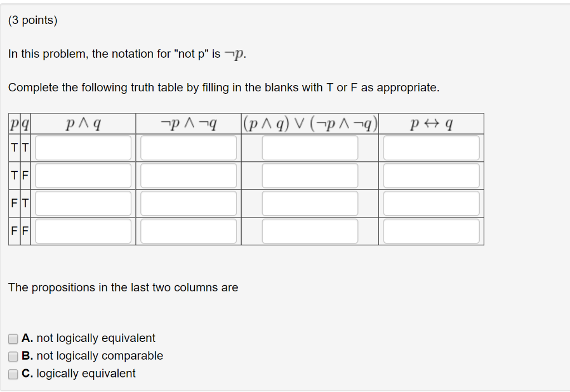Click the p↔q input for row TF
The width and height of the screenshot is (570, 392).
pyautogui.click(x=431, y=175)
